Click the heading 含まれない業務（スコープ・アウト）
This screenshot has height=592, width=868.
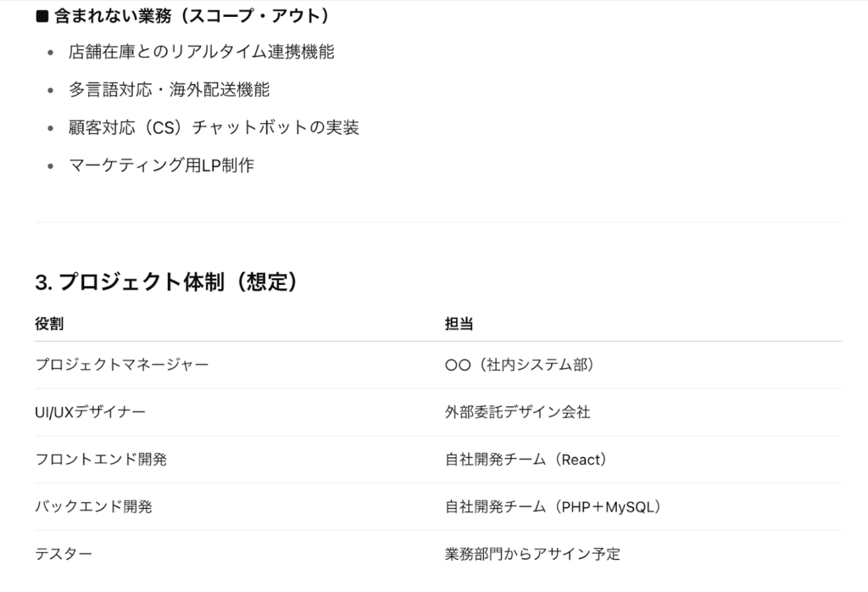(x=192, y=16)
